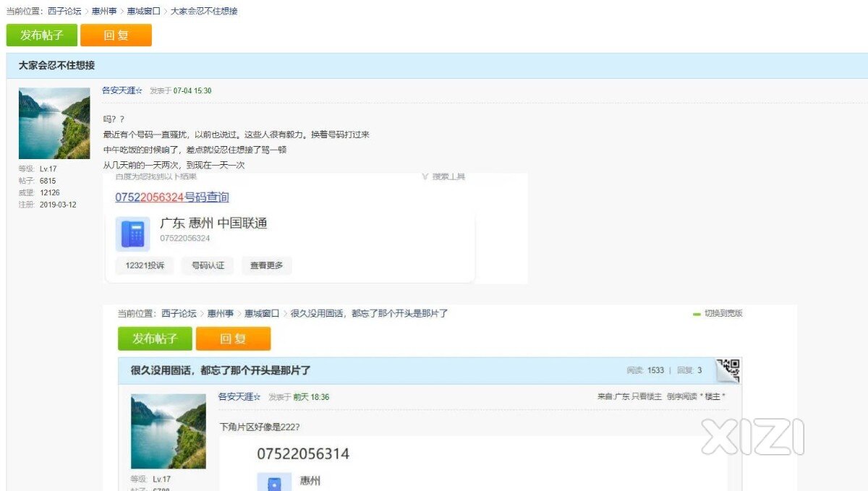Click the QR code icon in the 很久没用固话 title bar

[x=728, y=370]
